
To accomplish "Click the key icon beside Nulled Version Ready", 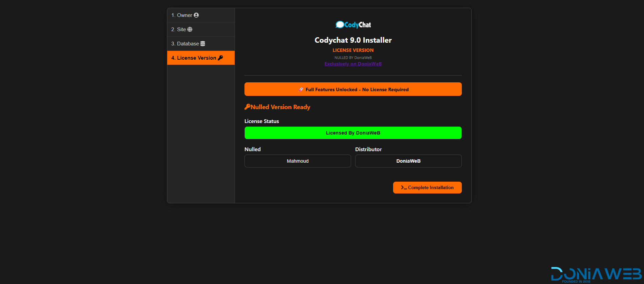I will [x=247, y=107].
